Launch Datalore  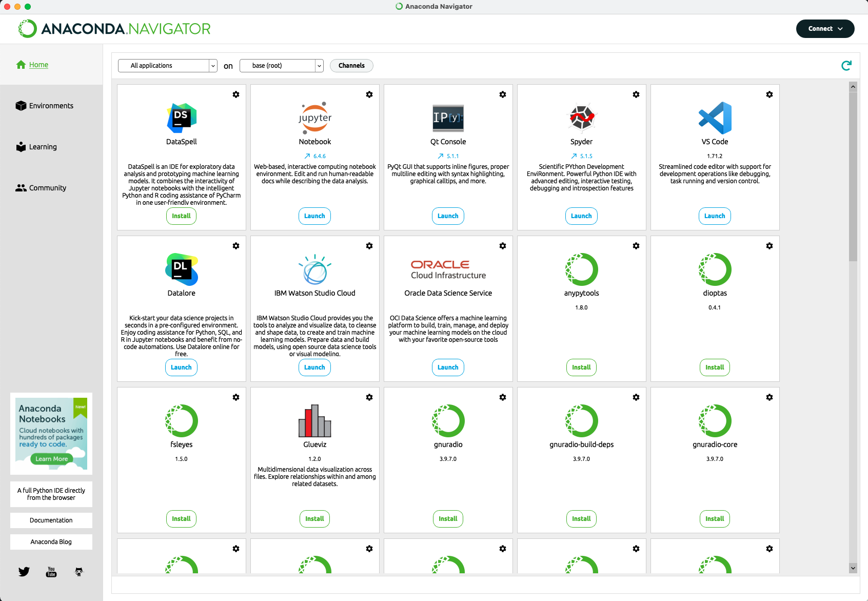(181, 367)
